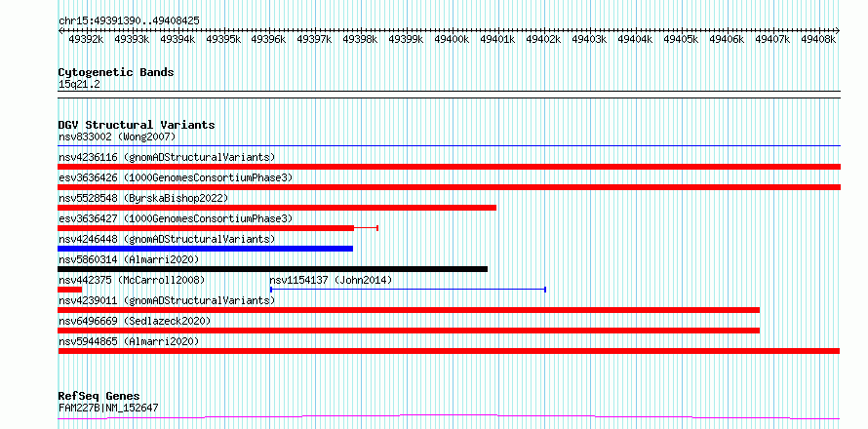This screenshot has height=429, width=868.
Task: Click the RefSeq Genes track title
Action: tap(99, 397)
